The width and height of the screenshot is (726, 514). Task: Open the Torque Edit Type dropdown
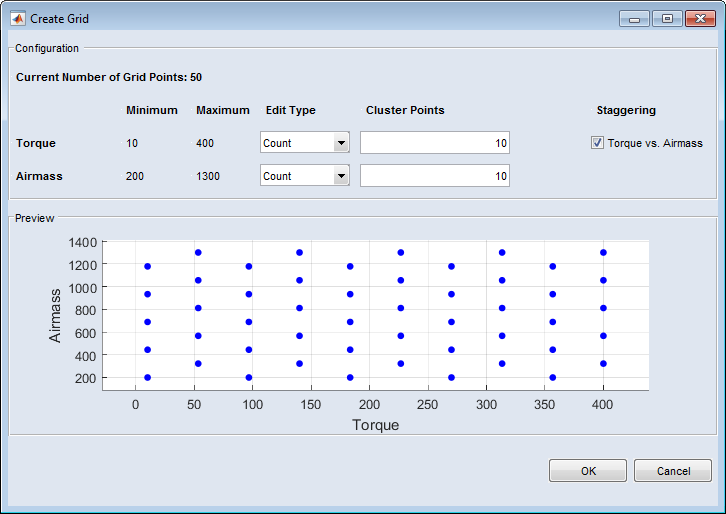340,143
